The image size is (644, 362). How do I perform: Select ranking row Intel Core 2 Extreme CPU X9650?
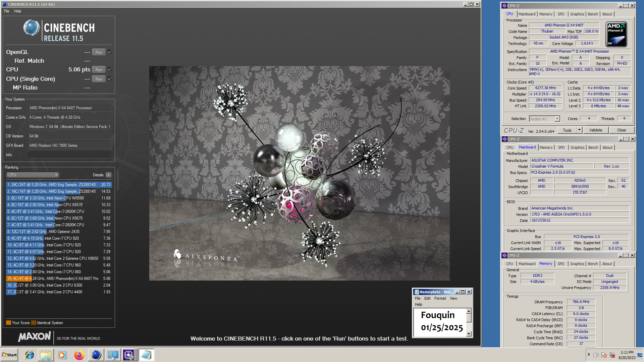58,258
